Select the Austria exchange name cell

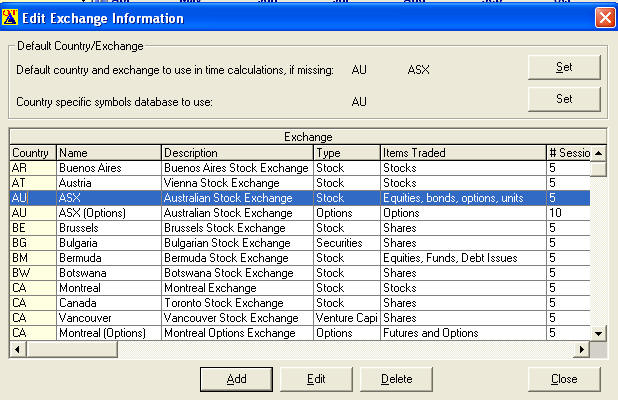tap(109, 183)
